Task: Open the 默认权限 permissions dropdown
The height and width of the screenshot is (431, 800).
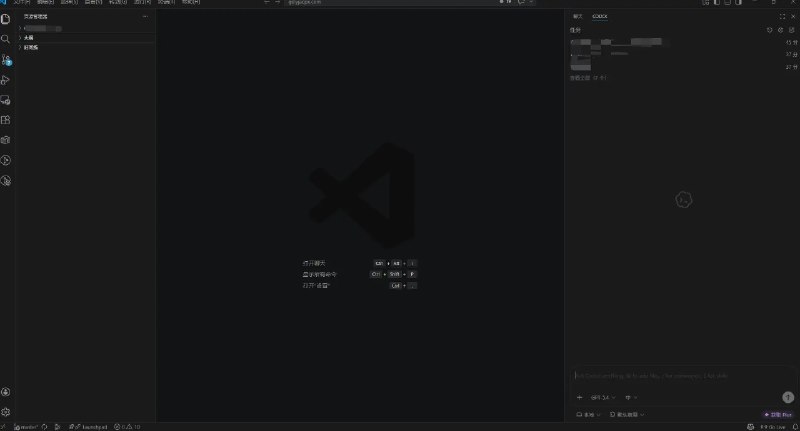Action: 627,415
